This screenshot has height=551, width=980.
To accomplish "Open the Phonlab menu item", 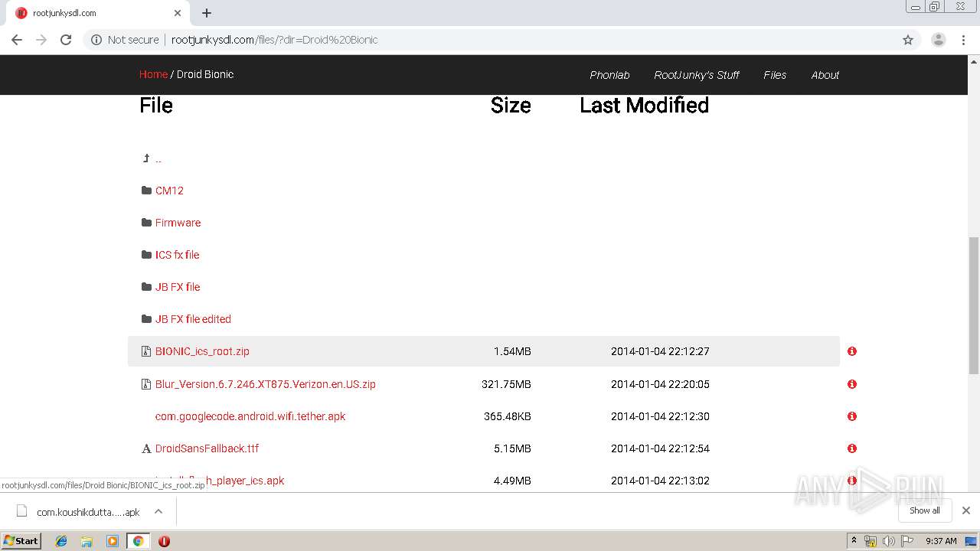I will point(609,75).
